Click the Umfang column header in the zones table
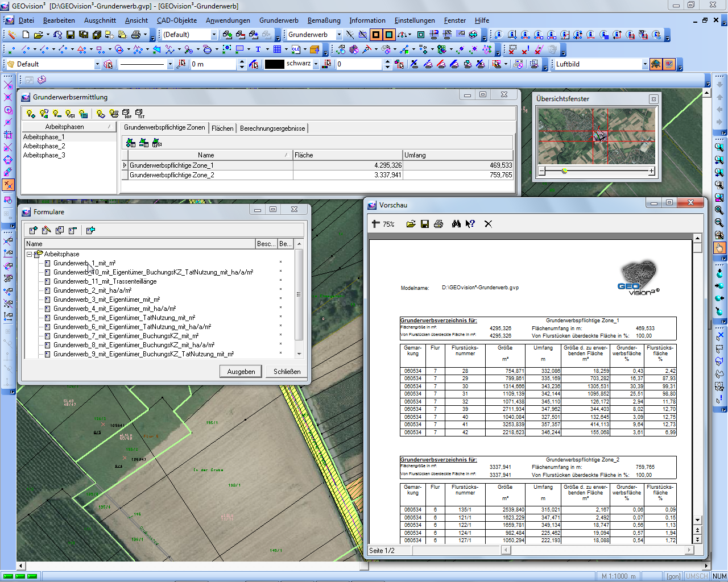728x582 pixels. coord(458,155)
